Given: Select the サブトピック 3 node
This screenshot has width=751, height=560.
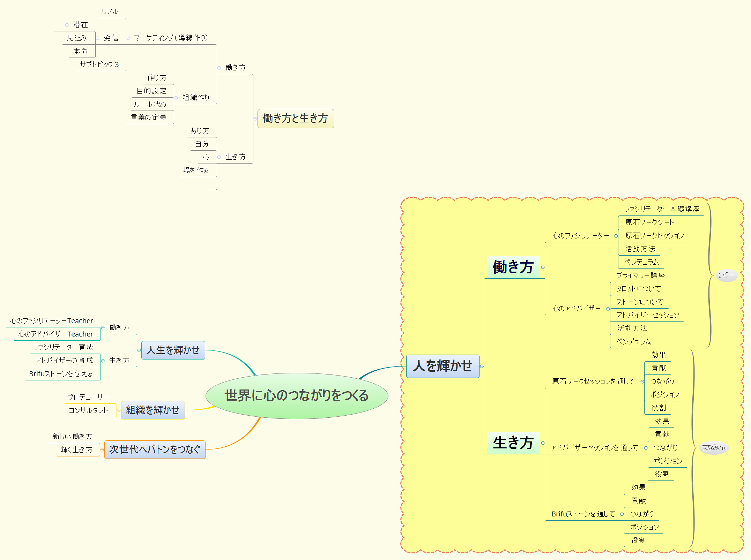Looking at the screenshot, I should (x=100, y=64).
